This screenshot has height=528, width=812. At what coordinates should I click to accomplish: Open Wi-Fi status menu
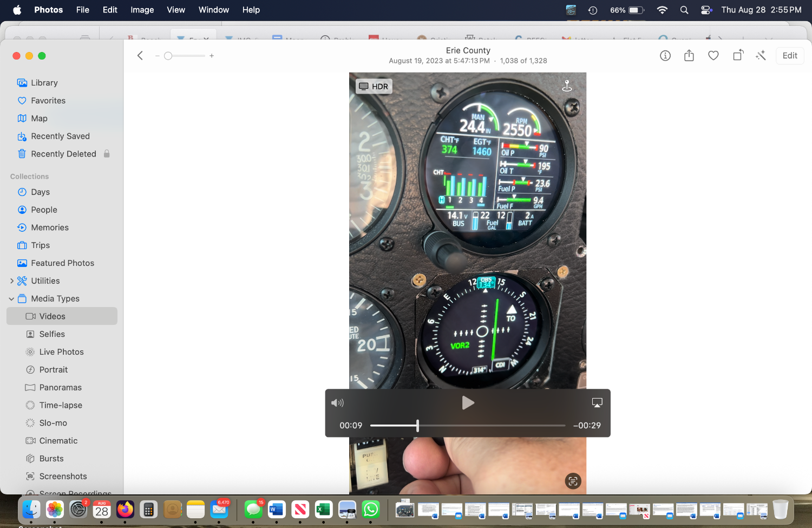[662, 10]
